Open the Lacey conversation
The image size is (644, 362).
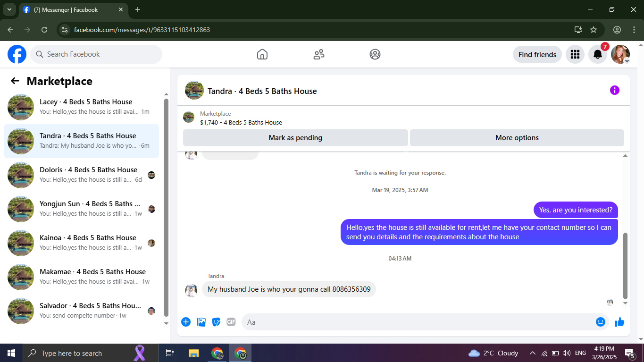click(x=81, y=107)
